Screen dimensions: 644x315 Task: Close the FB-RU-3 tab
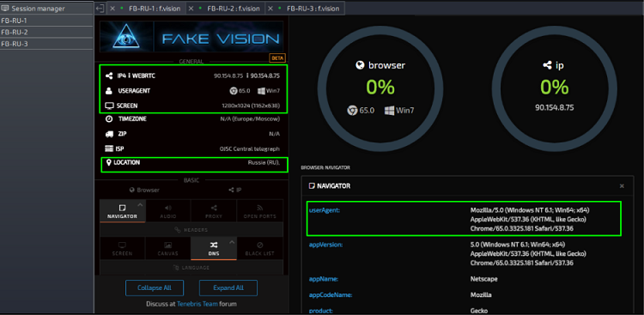pyautogui.click(x=270, y=9)
